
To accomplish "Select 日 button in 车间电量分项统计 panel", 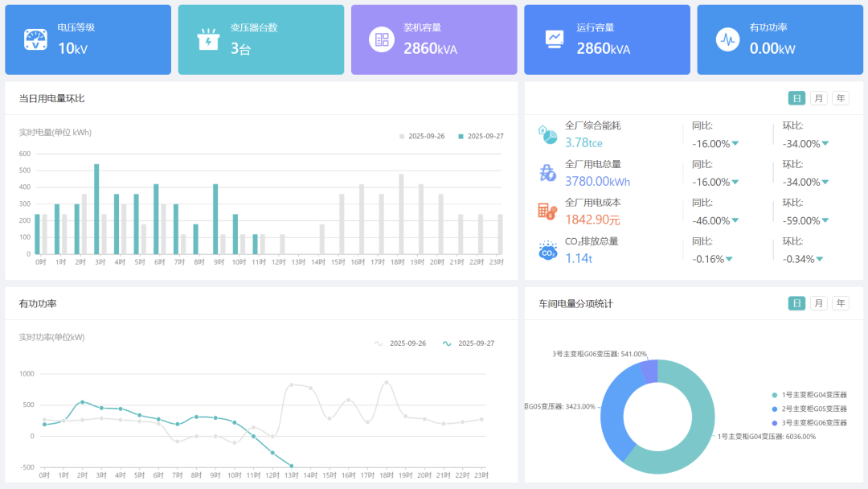I will (x=796, y=303).
